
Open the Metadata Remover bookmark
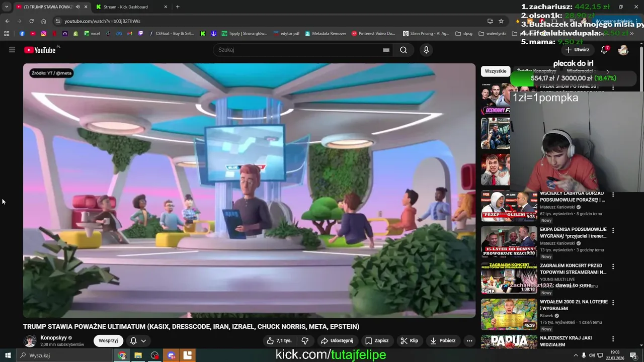(325, 34)
